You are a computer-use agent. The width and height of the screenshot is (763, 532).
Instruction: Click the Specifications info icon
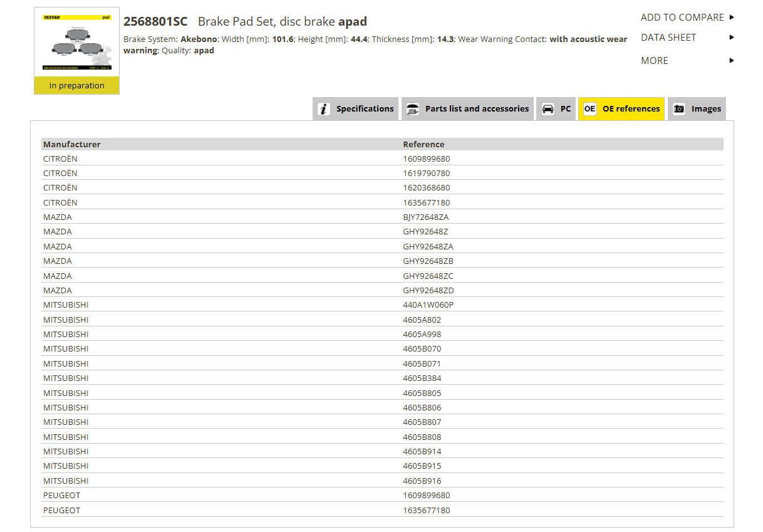pyautogui.click(x=324, y=109)
